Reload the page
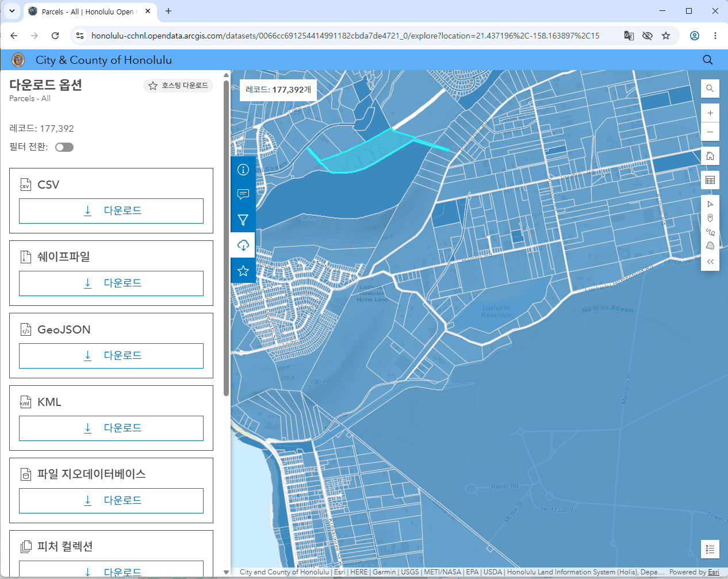728x579 pixels. [55, 36]
